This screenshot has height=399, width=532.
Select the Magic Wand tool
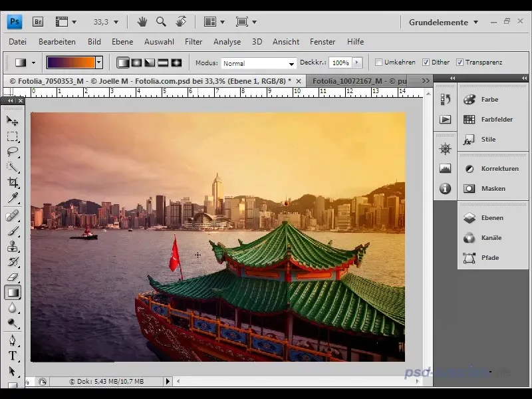pos(13,167)
